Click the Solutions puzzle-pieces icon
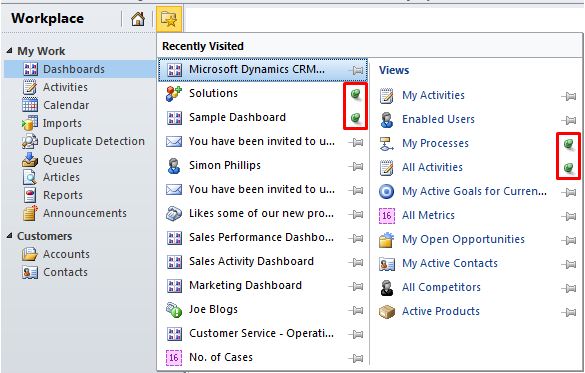 click(x=174, y=94)
